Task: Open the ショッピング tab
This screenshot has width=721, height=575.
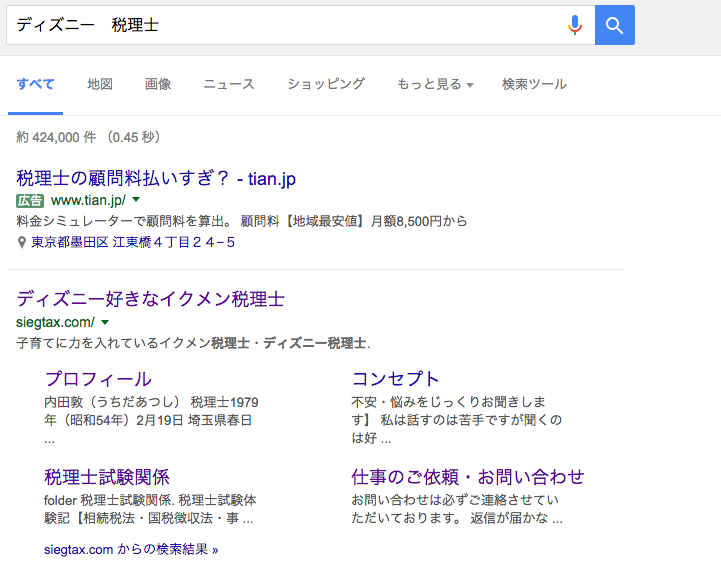Action: pyautogui.click(x=326, y=84)
